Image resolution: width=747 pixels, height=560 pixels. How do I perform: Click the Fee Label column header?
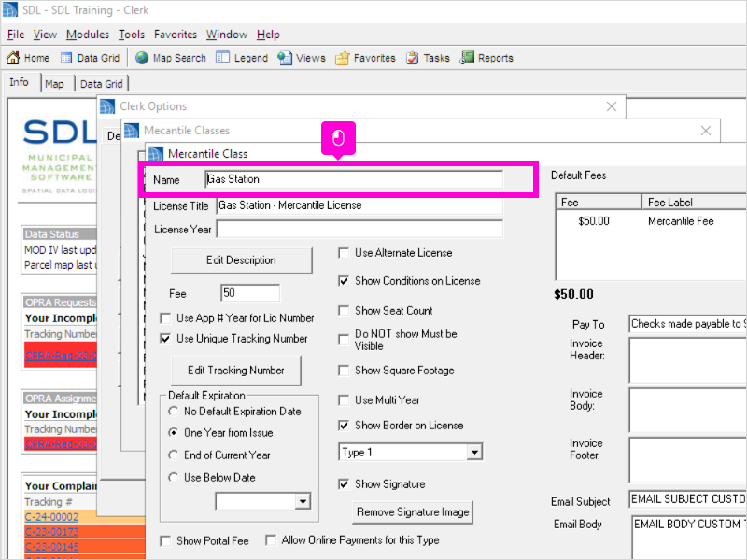coord(694,203)
